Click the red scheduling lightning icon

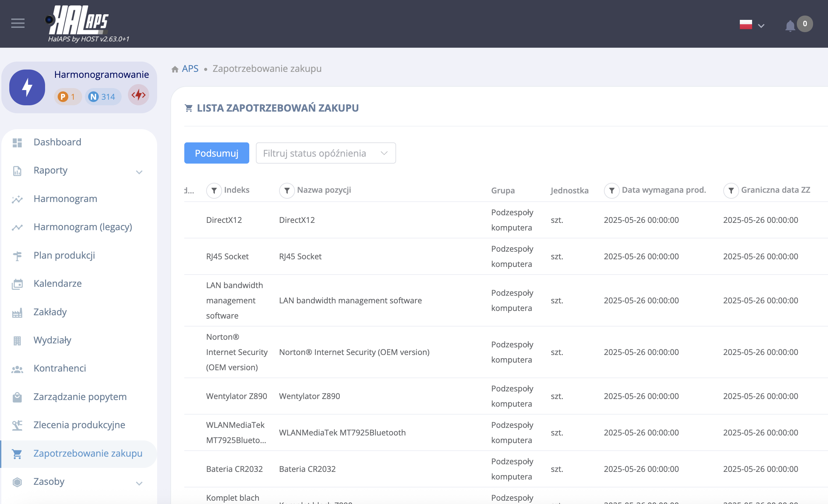pyautogui.click(x=139, y=95)
